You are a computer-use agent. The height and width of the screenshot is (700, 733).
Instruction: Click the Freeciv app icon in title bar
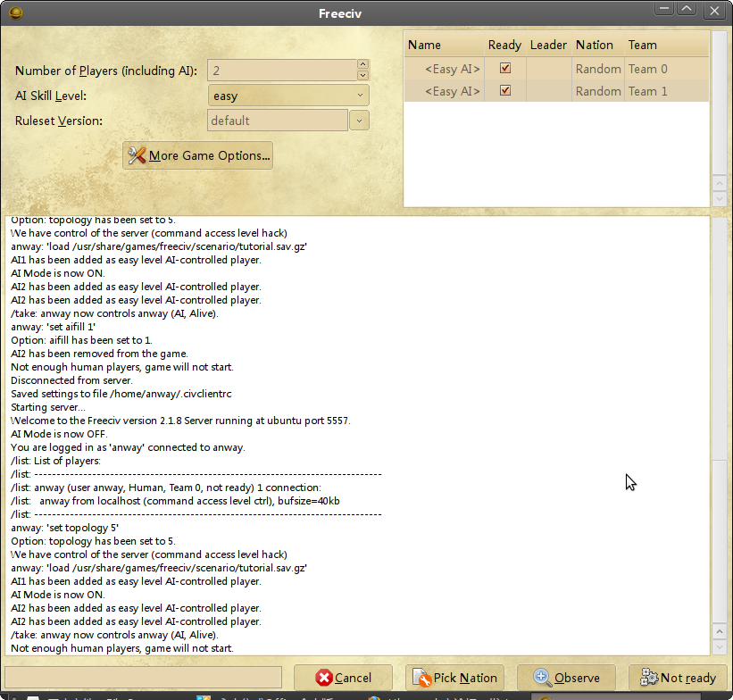(16, 12)
